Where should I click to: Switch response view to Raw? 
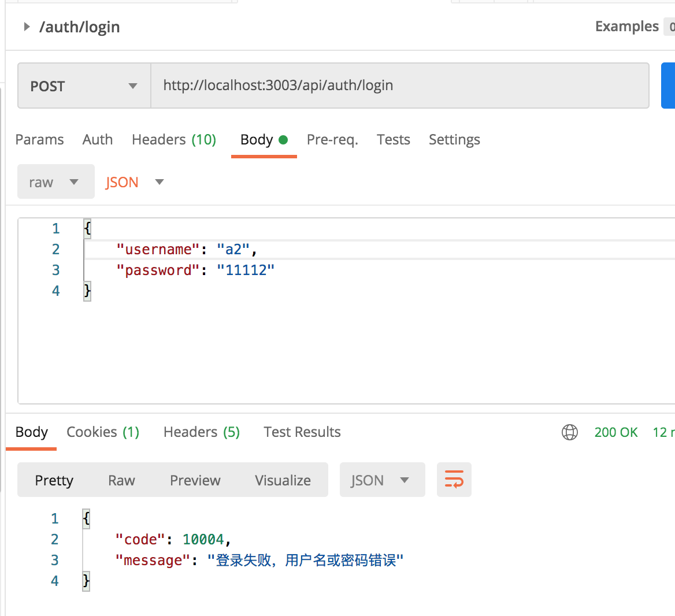click(x=121, y=480)
